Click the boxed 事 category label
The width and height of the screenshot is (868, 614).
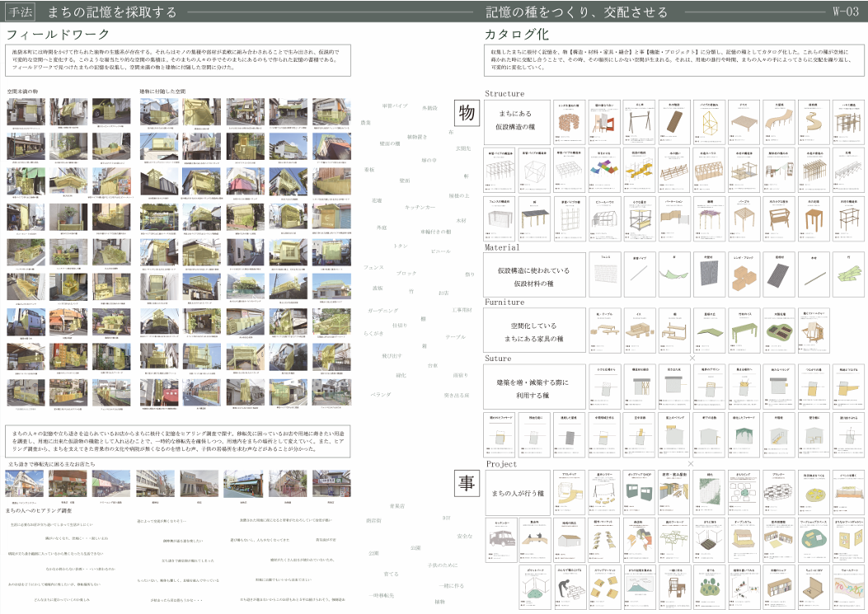(467, 484)
